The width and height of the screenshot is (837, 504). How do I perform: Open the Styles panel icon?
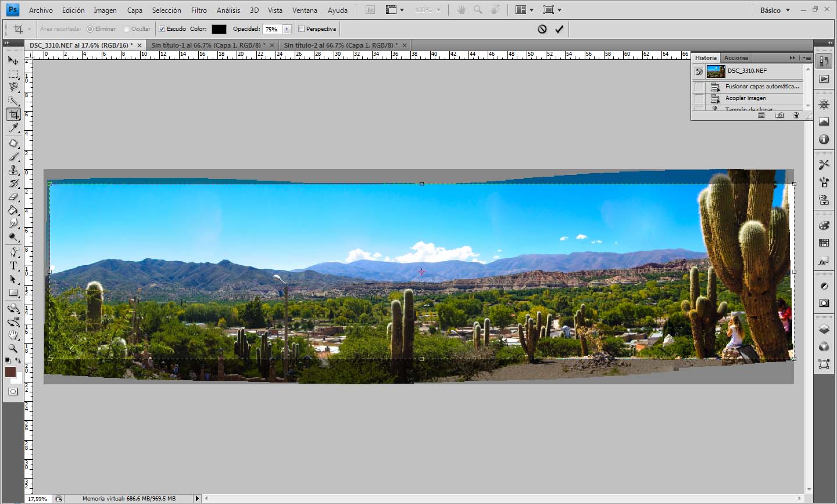pyautogui.click(x=824, y=261)
